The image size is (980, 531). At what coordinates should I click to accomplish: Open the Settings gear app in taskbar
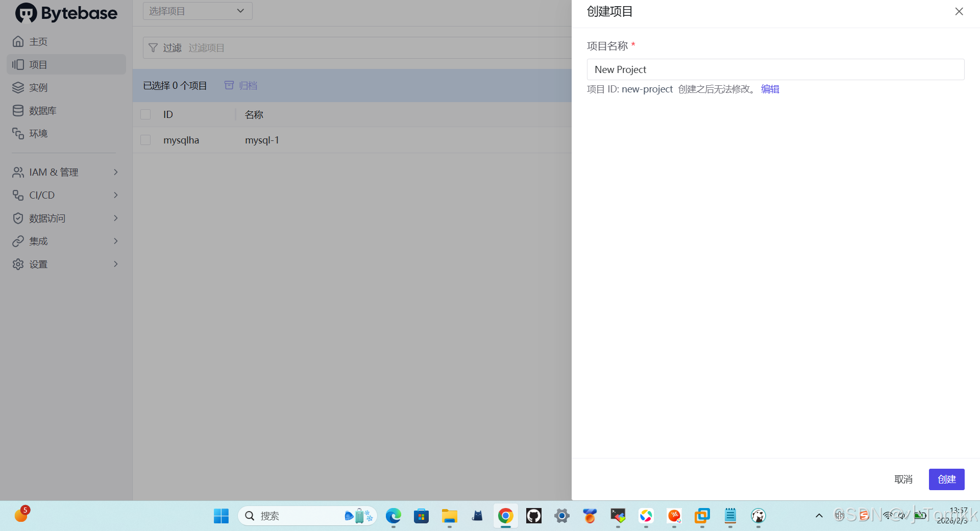click(561, 516)
